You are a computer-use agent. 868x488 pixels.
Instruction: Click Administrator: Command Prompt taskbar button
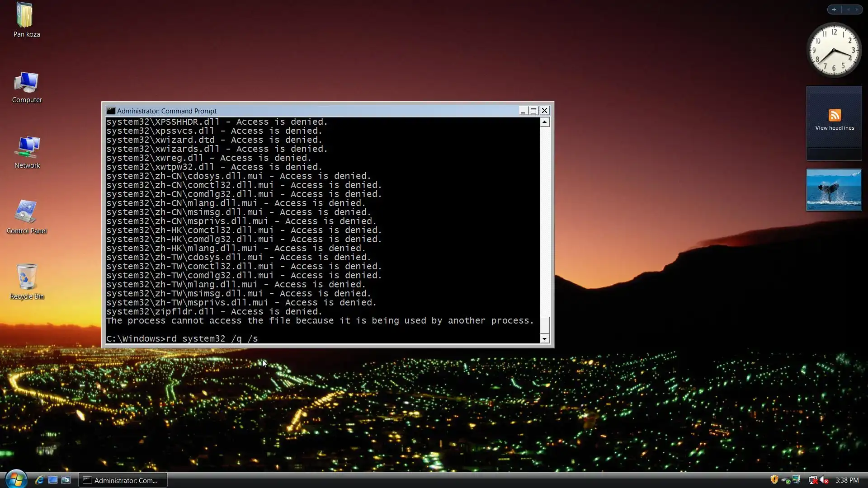coord(123,480)
